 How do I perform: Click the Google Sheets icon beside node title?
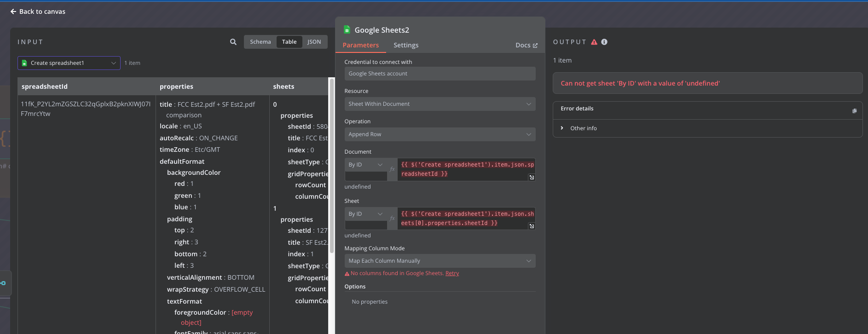[x=347, y=30]
